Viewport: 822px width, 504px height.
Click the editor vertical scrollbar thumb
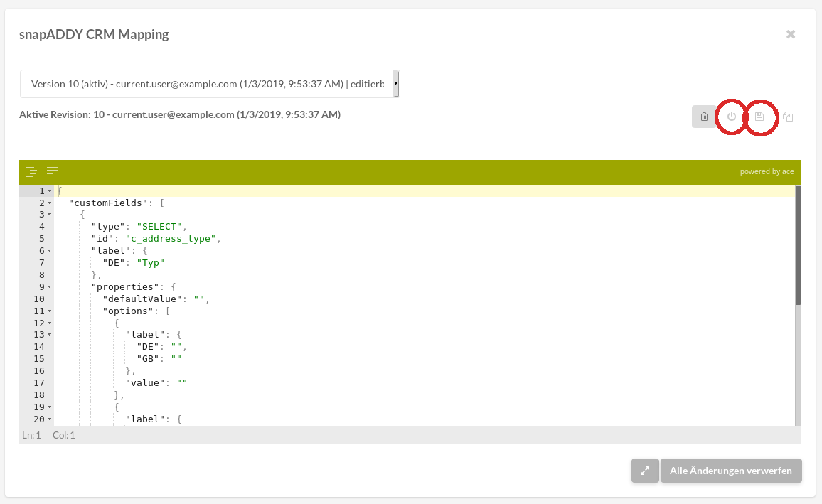coord(798,245)
